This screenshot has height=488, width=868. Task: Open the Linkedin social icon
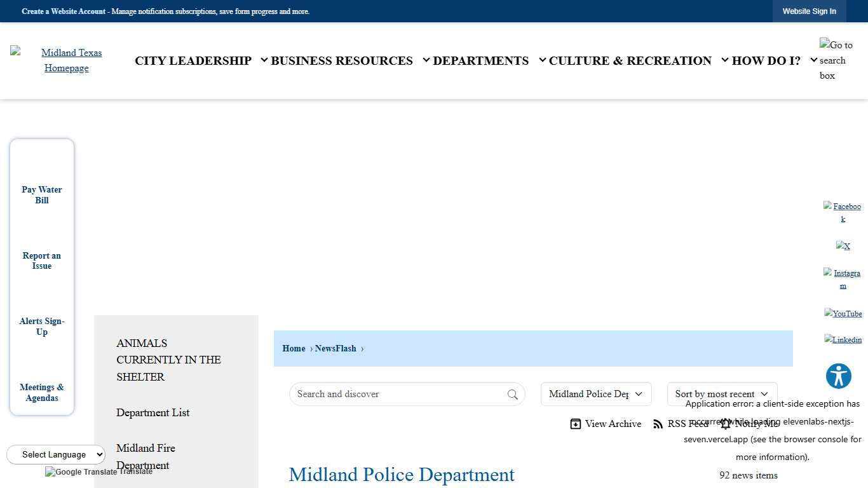(843, 340)
